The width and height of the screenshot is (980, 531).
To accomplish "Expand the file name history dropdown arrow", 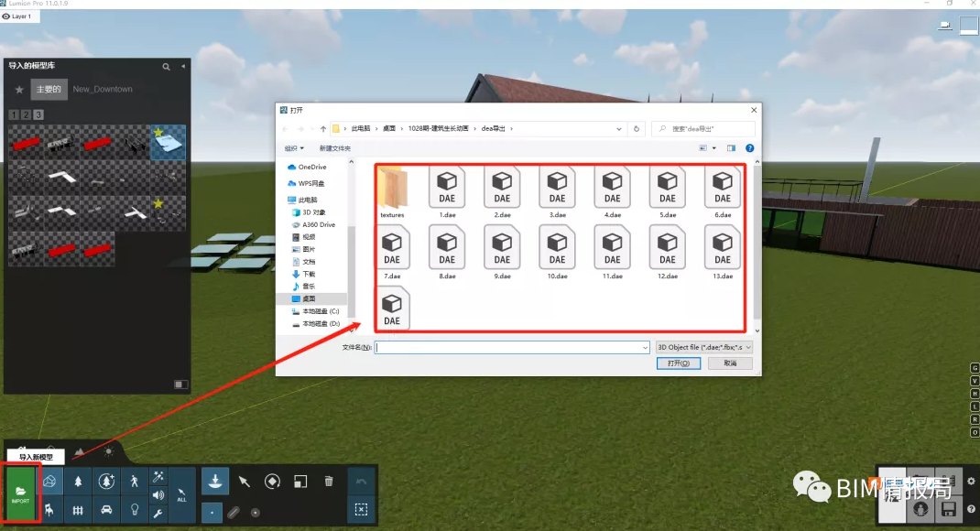I will (645, 347).
